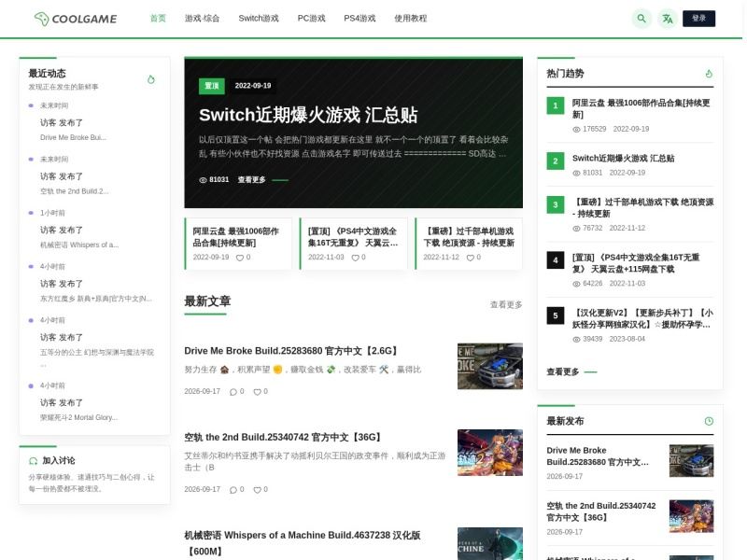Click the flame icon in 热门趋势 panel

coord(709,74)
